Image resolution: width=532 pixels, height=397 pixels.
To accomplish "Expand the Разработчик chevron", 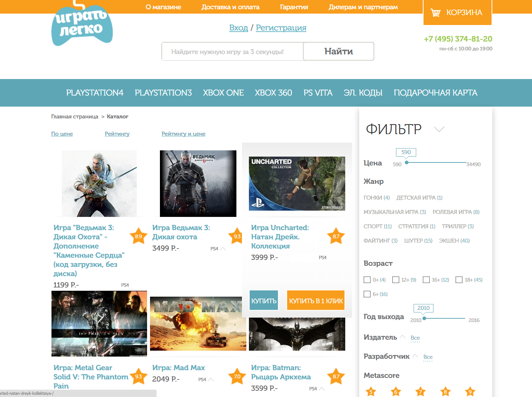I will [415, 356].
